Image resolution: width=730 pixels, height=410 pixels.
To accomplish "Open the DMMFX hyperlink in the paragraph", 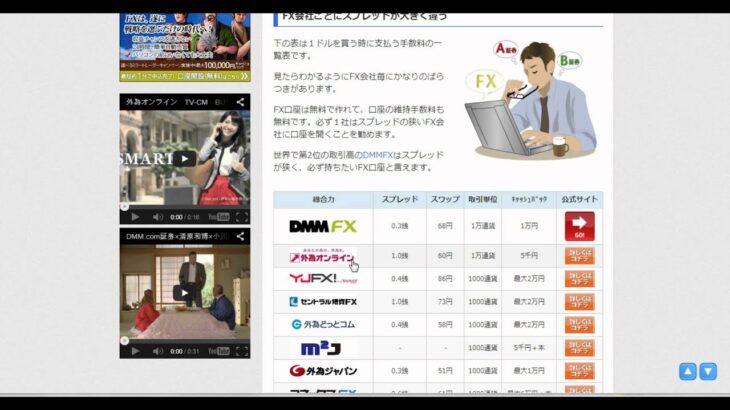I will click(378, 155).
